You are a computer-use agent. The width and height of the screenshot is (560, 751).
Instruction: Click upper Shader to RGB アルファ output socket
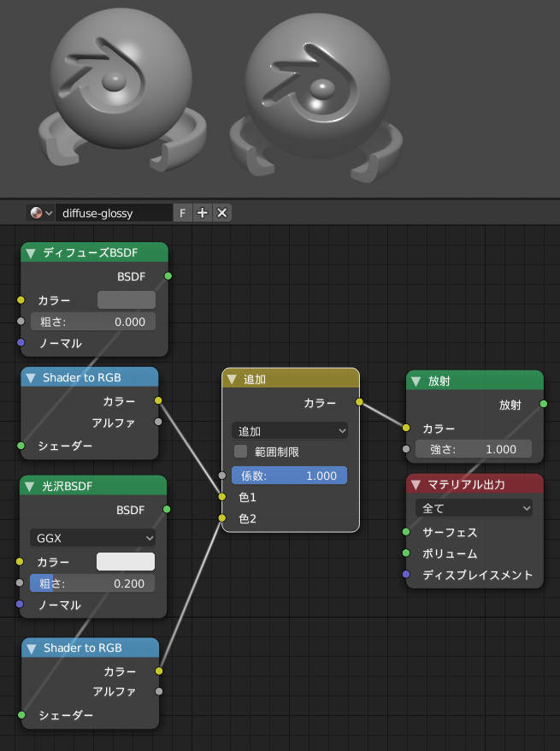[158, 422]
